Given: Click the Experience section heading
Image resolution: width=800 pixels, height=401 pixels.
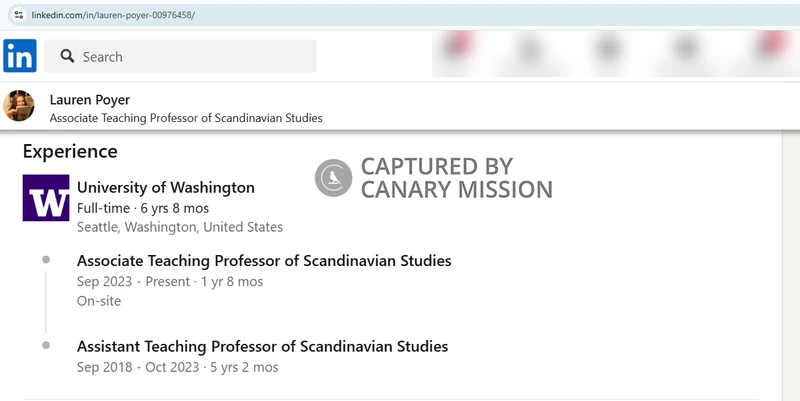Looking at the screenshot, I should click(x=70, y=152).
